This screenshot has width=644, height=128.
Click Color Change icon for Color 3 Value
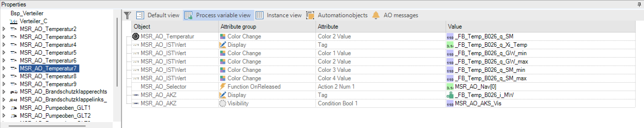pos(222,70)
